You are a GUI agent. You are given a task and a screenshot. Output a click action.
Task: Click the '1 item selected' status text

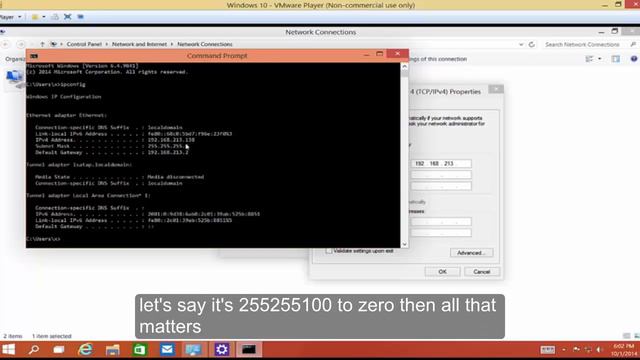[51, 336]
